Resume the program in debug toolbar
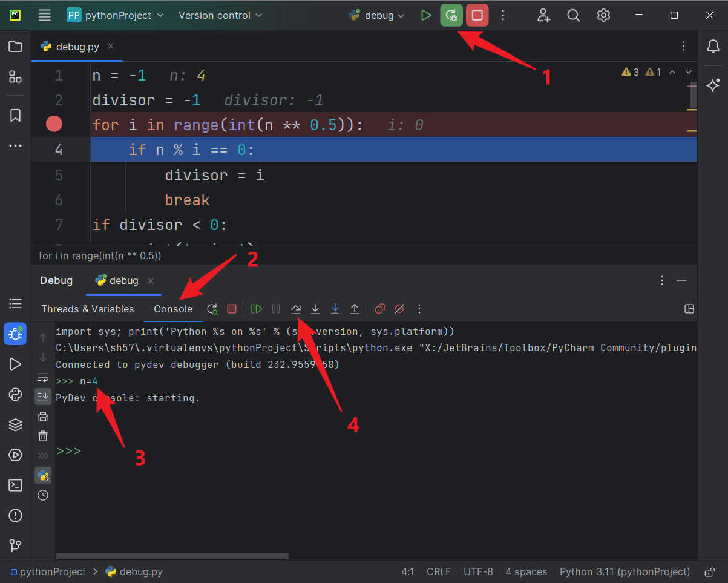728x583 pixels. point(257,309)
